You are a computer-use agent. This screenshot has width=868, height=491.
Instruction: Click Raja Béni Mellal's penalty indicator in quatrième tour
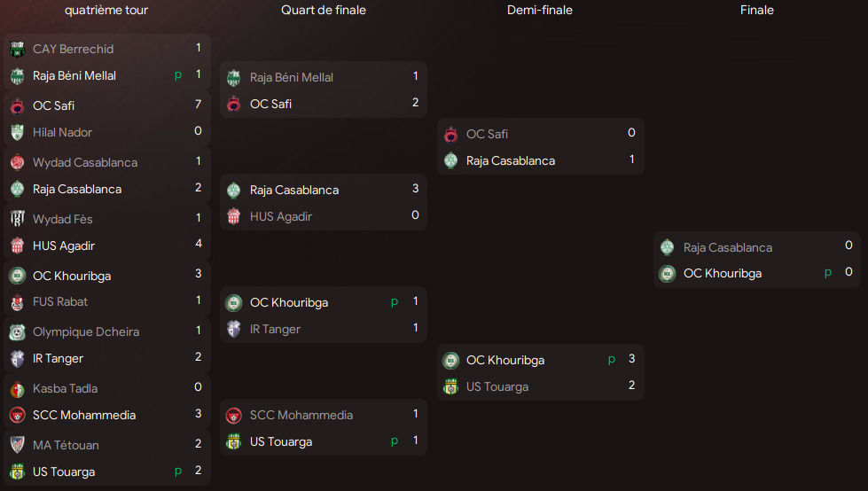pyautogui.click(x=178, y=75)
